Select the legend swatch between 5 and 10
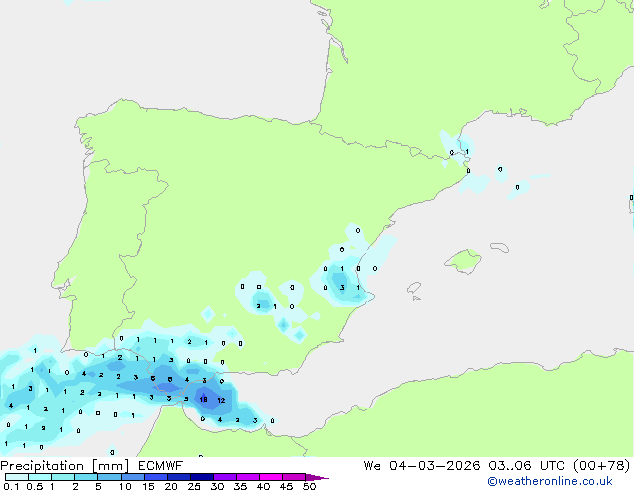This screenshot has height=490, width=634. (110, 477)
